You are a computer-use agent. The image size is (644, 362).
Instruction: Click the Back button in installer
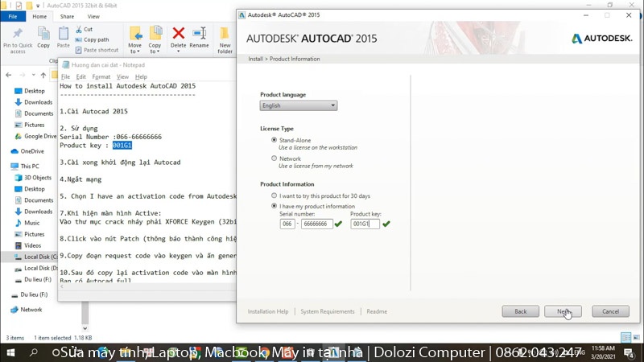pyautogui.click(x=520, y=311)
